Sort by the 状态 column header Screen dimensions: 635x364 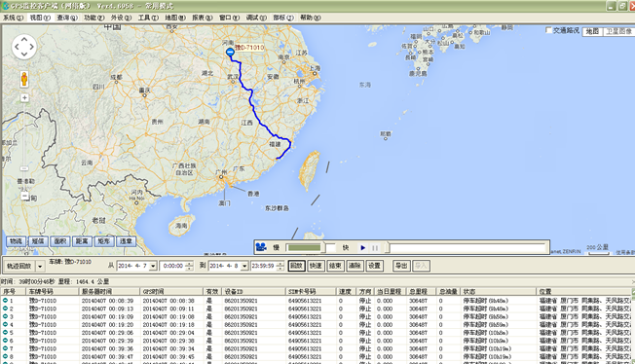498,292
